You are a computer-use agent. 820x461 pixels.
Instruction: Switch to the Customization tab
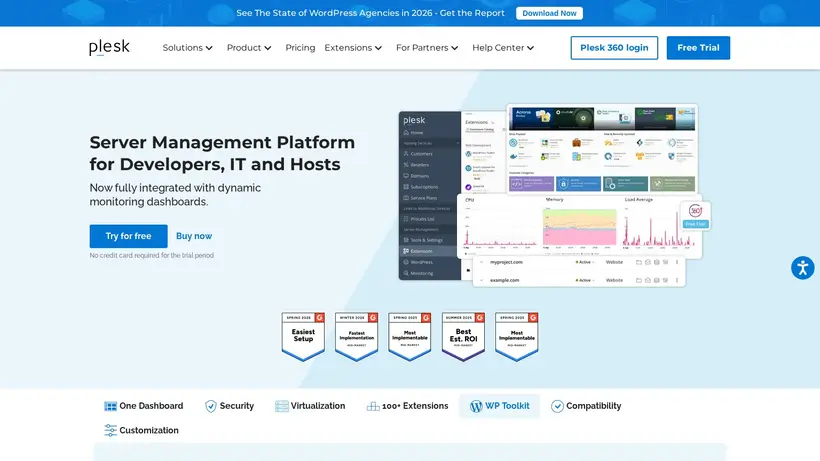coord(142,430)
